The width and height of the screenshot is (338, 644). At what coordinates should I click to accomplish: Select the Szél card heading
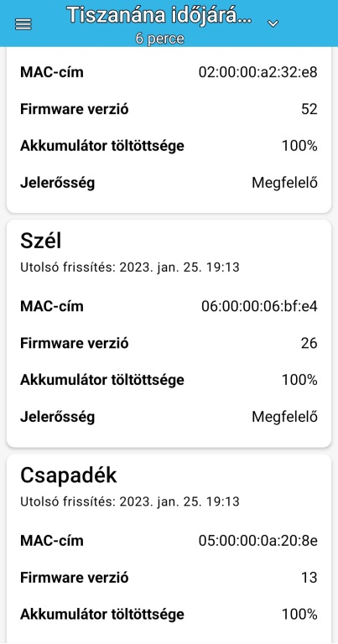click(40, 241)
